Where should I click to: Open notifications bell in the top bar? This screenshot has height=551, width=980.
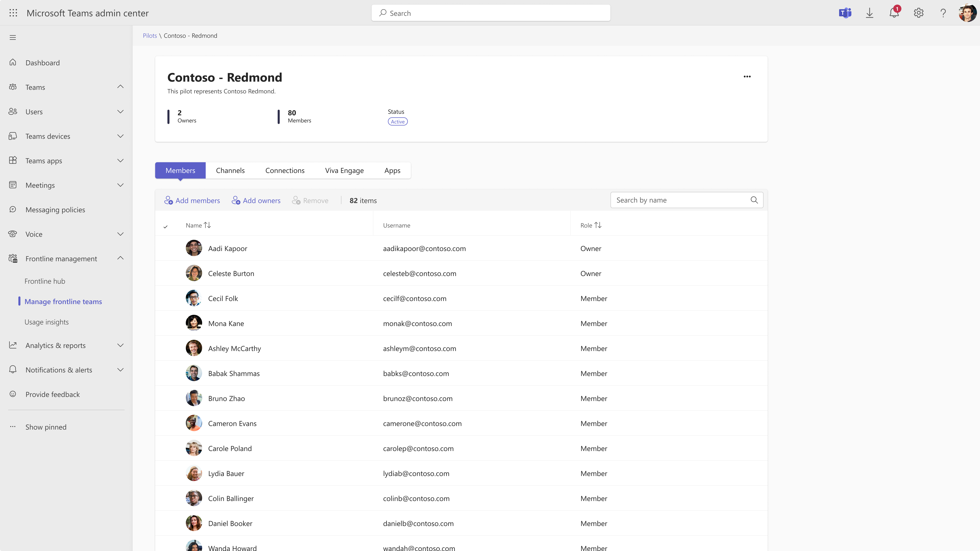pyautogui.click(x=894, y=13)
